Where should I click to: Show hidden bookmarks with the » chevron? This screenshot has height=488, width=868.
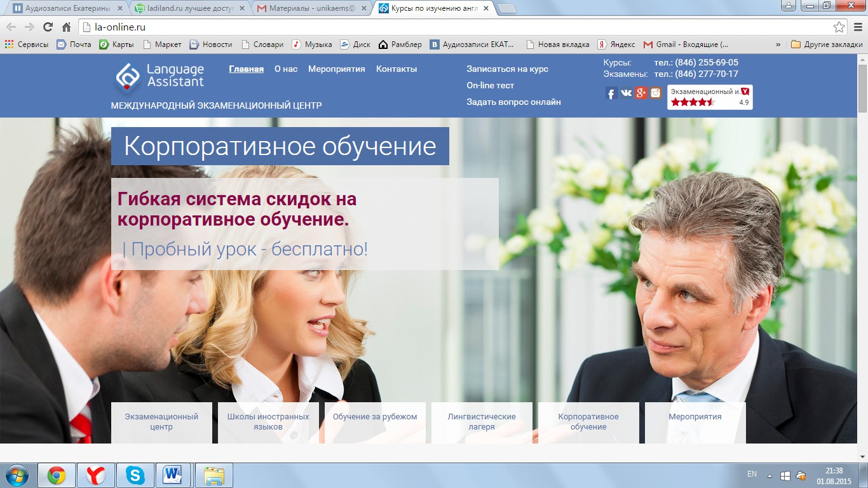778,44
